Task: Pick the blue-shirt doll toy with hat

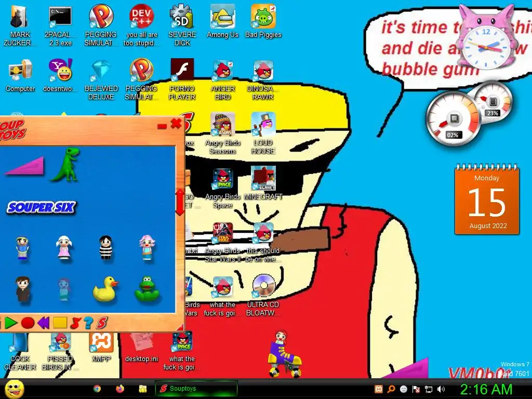Action: pos(22,248)
